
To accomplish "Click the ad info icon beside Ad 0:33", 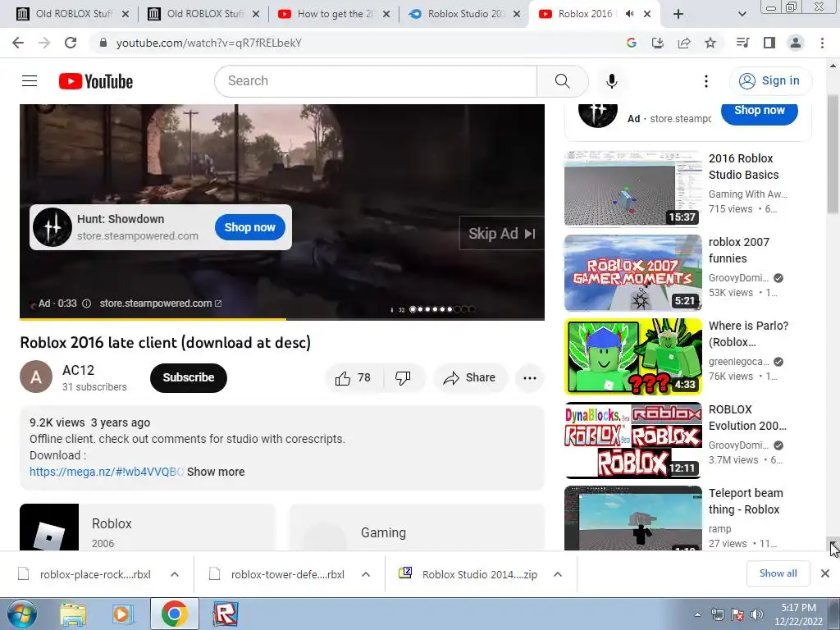I will coord(86,304).
